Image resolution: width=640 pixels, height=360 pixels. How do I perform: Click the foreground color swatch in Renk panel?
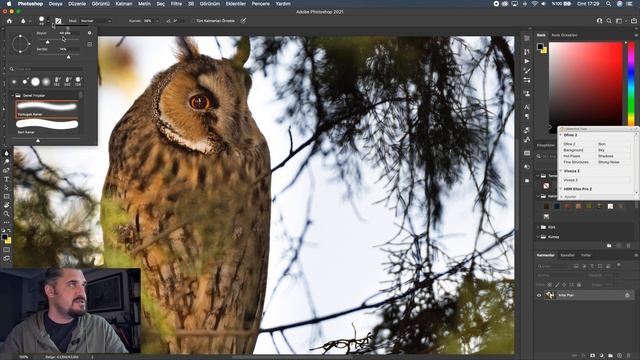[540, 46]
